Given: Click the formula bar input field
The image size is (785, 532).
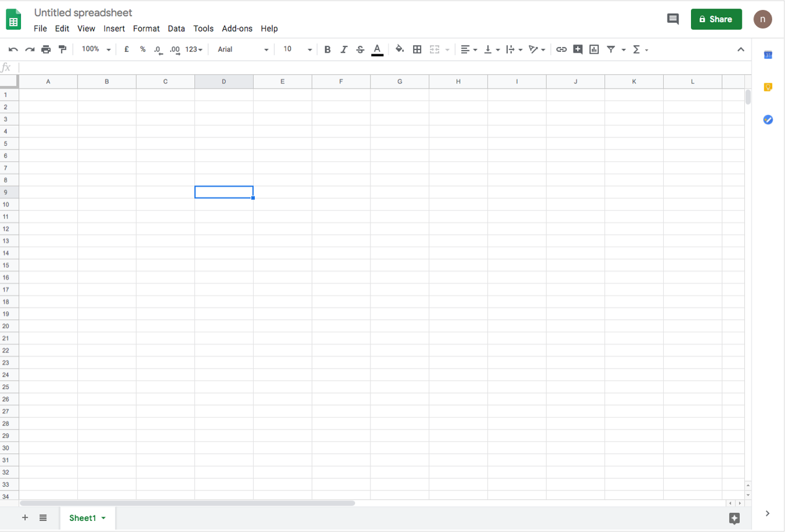Looking at the screenshot, I should click(x=371, y=67).
